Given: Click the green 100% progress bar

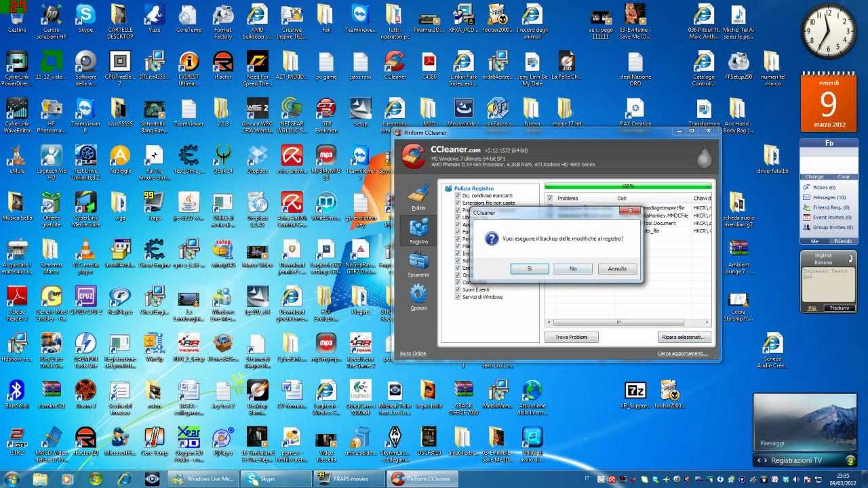Looking at the screenshot, I should [628, 186].
